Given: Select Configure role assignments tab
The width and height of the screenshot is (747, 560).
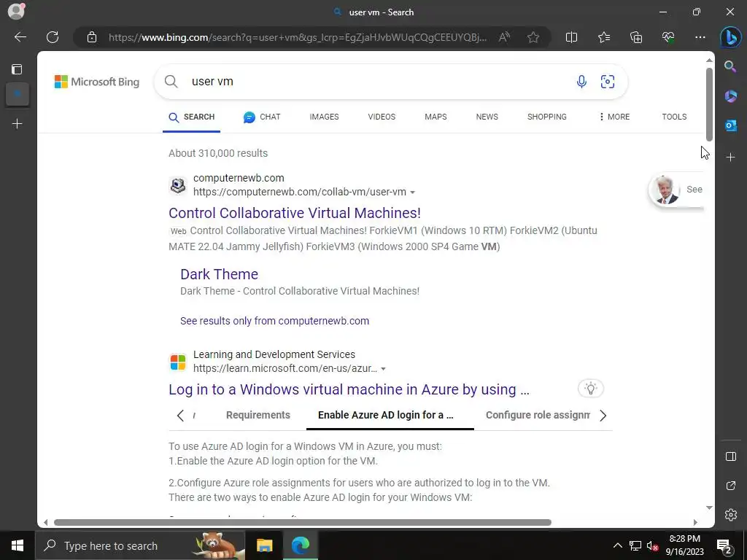Looking at the screenshot, I should tap(538, 415).
